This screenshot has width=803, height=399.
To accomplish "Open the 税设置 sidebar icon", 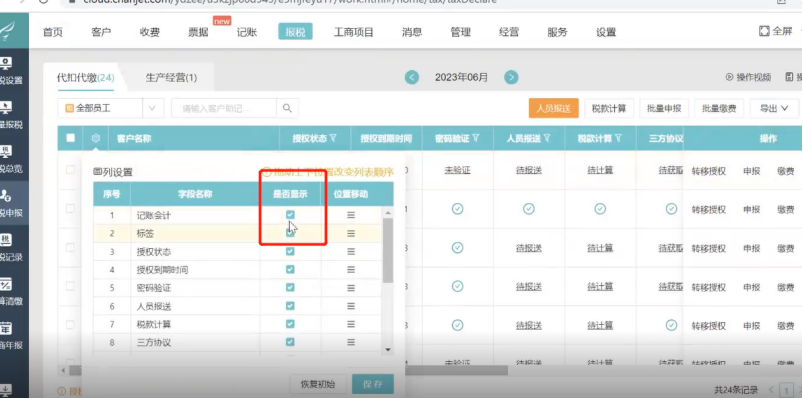I will 6,64.
